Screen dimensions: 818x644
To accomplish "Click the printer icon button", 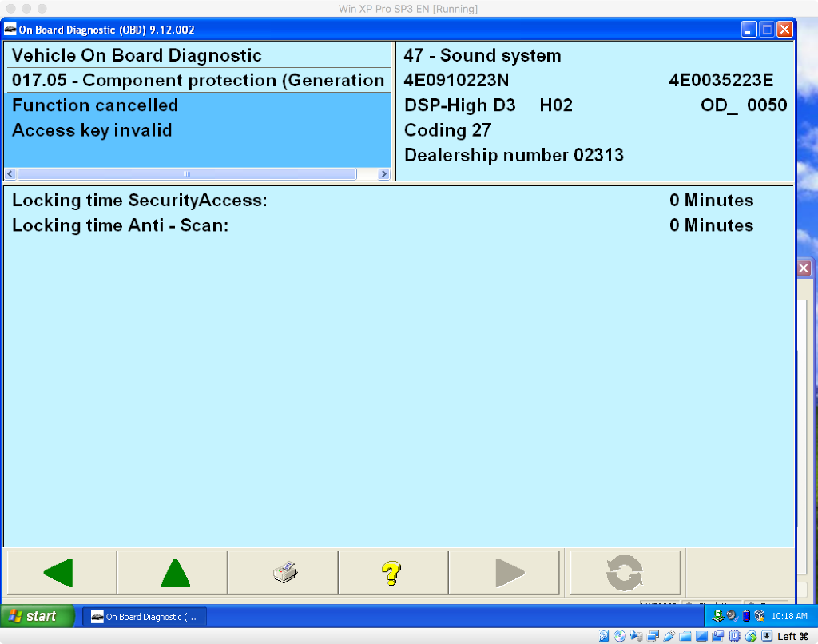I will pos(284,573).
